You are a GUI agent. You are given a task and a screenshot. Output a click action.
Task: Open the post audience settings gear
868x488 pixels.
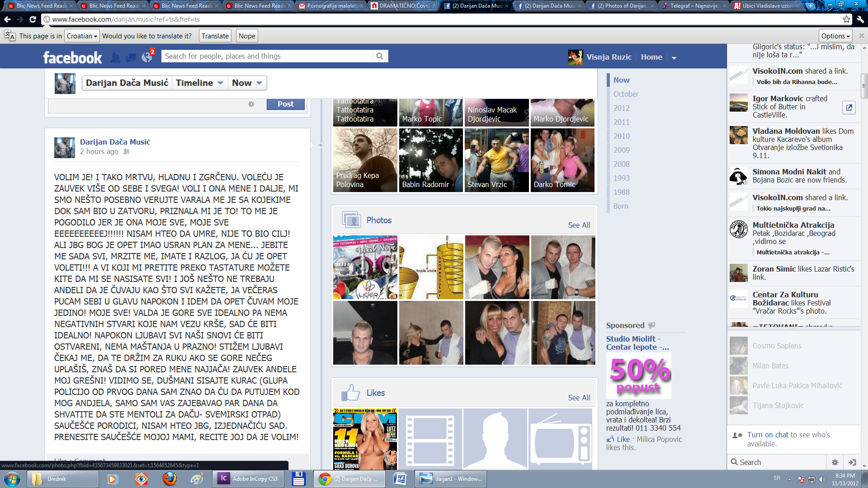click(x=251, y=104)
